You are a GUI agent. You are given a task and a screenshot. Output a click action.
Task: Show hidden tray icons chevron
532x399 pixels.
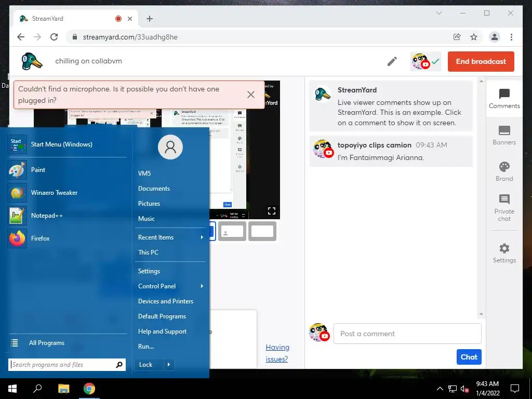tap(440, 389)
